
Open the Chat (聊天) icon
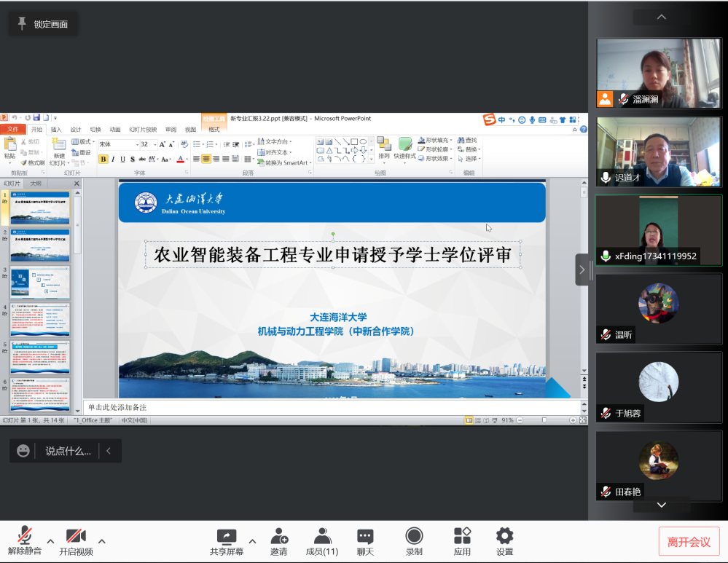tap(365, 537)
